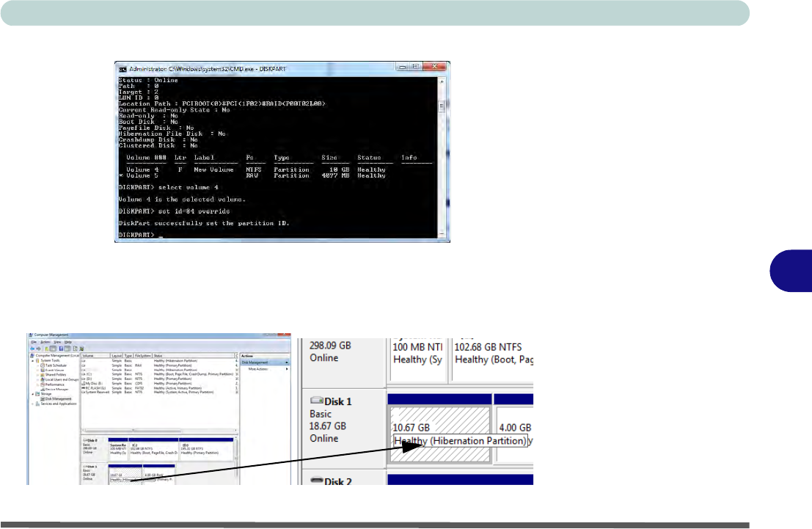
Task: Click the Status column header in volume list
Action: point(158,355)
